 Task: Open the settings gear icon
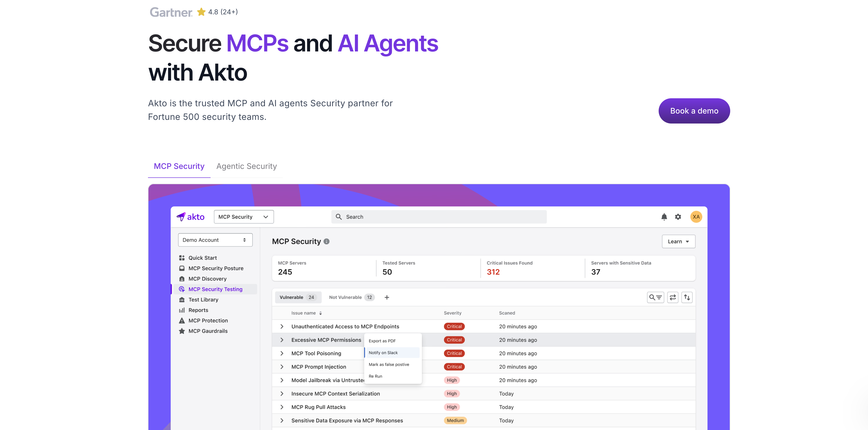678,217
